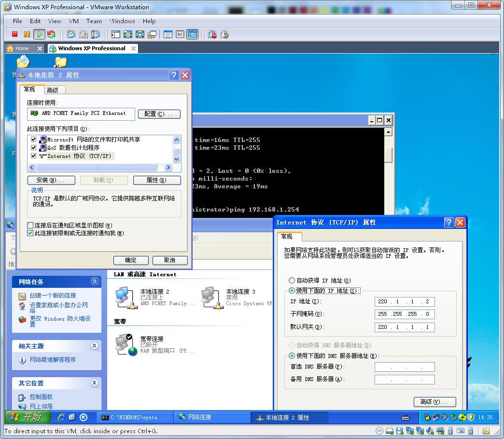Click the VMware message log icon

486,431
